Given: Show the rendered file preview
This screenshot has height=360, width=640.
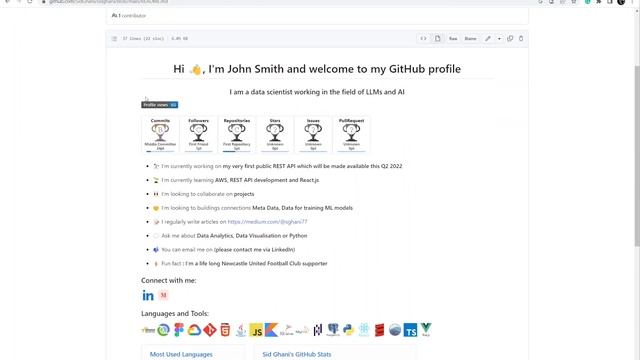Looking at the screenshot, I should (x=438, y=38).
